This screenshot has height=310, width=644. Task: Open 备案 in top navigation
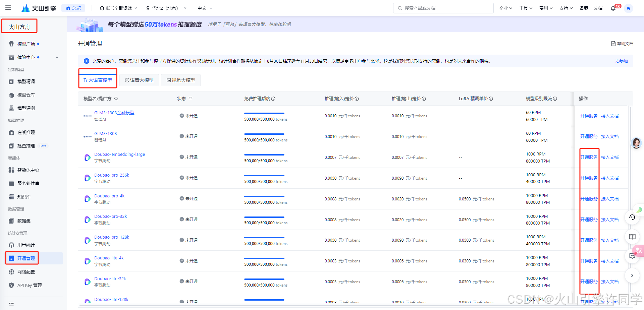pos(584,8)
